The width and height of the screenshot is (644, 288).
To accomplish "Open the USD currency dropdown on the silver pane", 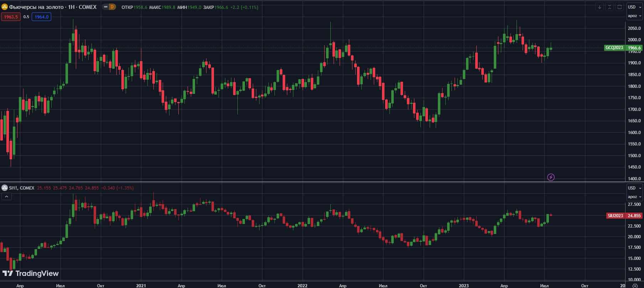I will click(634, 188).
